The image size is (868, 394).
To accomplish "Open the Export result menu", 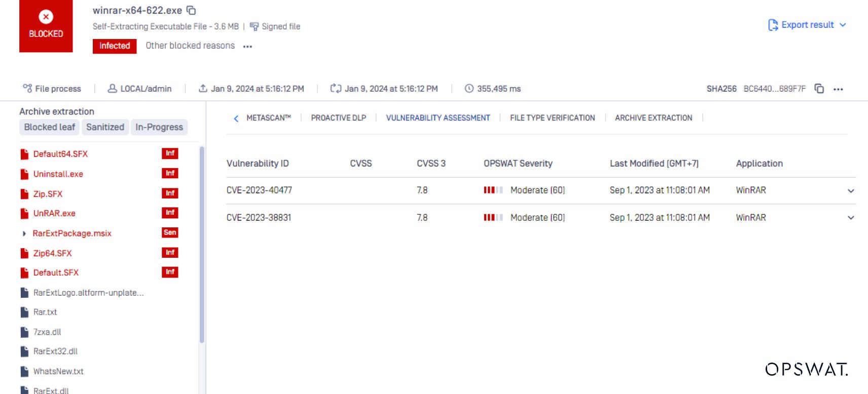I will 807,25.
